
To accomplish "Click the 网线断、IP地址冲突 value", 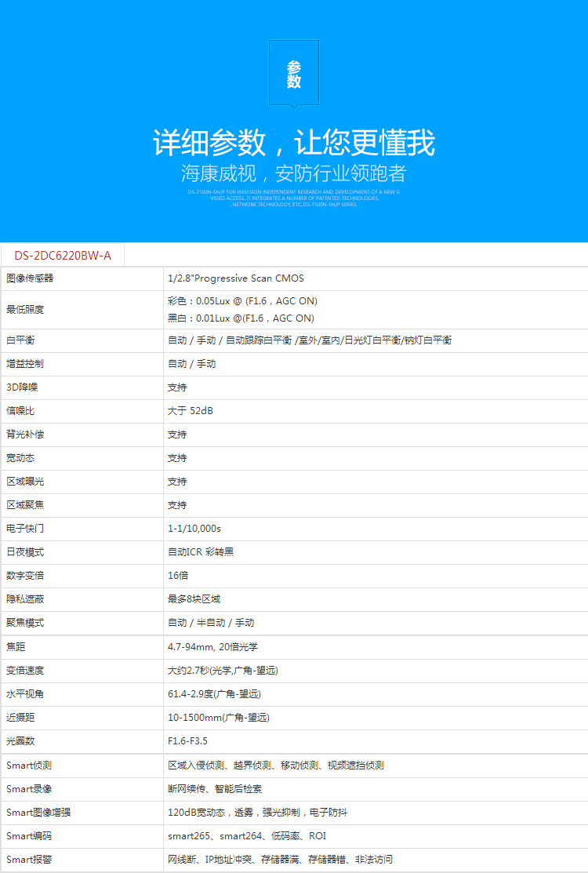I will (281, 860).
